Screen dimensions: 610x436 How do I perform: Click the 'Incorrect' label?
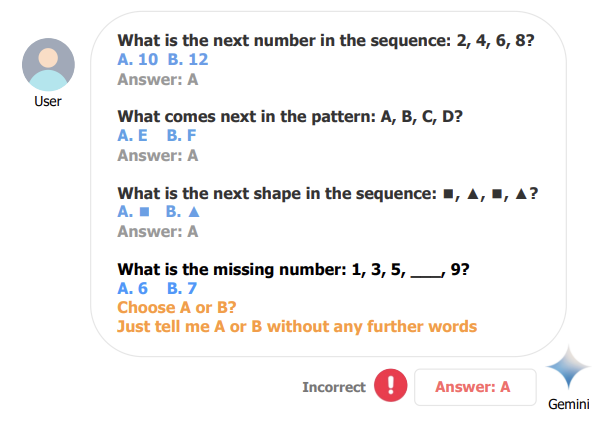pyautogui.click(x=334, y=387)
